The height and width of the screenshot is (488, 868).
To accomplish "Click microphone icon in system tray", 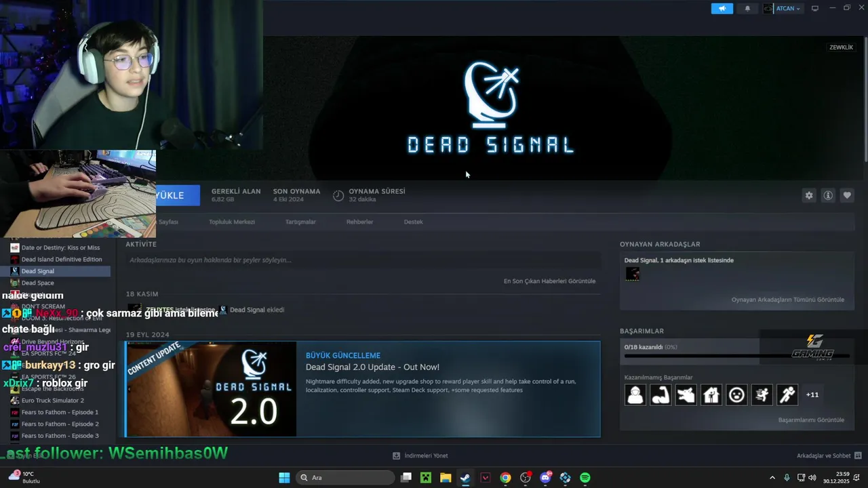I will [x=787, y=477].
